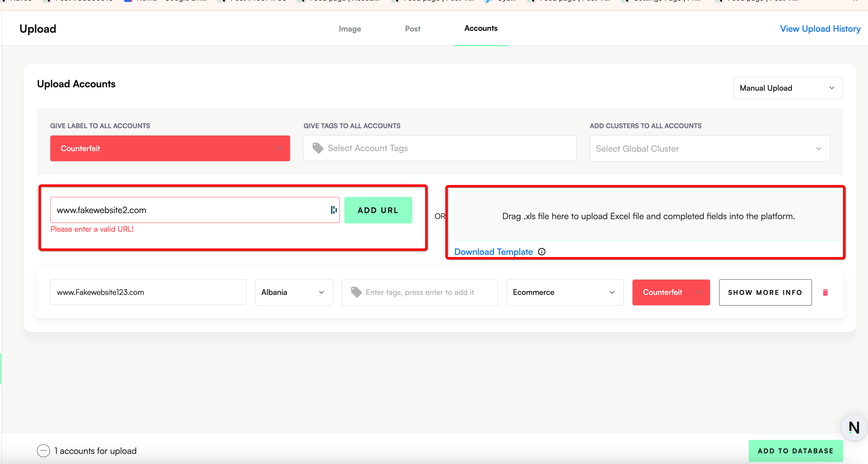Click the tag icon in Select Account Tags
The height and width of the screenshot is (464, 868).
(x=318, y=148)
